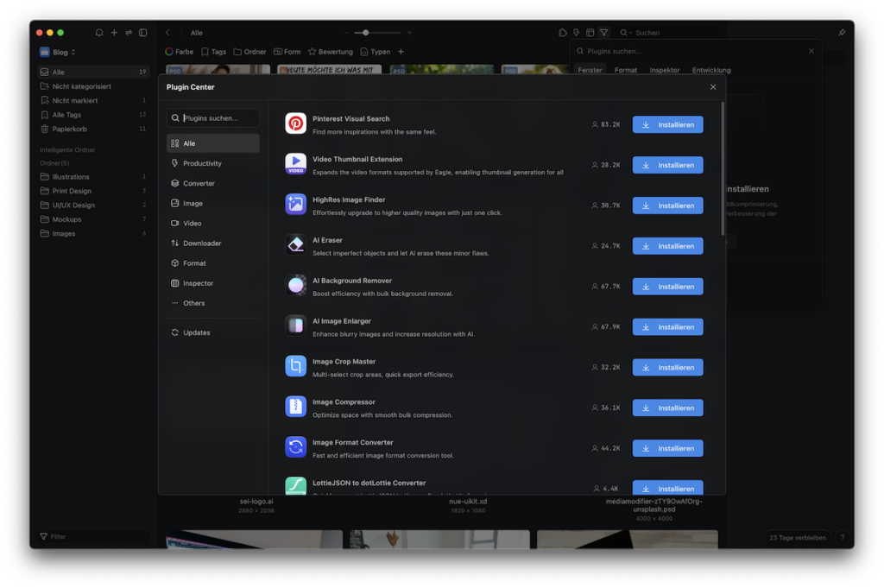Screen dimensions: 884x588
Task: Click the Plugin Center search field
Action: click(213, 117)
